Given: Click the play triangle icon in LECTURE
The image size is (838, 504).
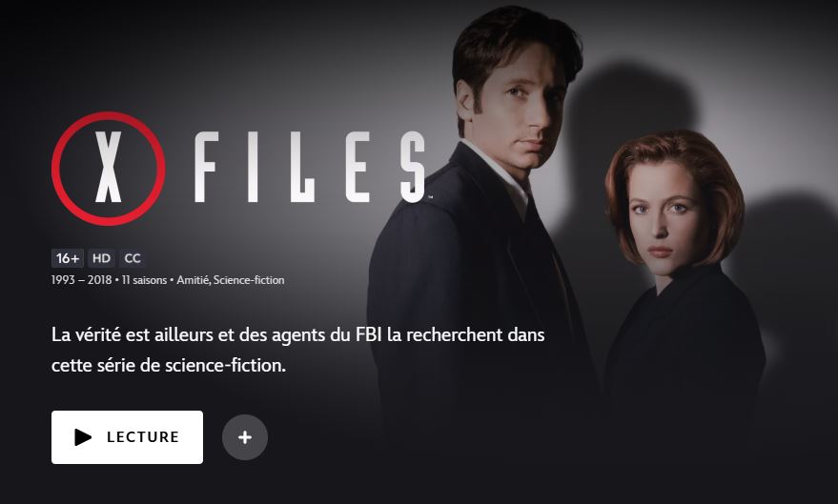Looking at the screenshot, I should click(83, 436).
